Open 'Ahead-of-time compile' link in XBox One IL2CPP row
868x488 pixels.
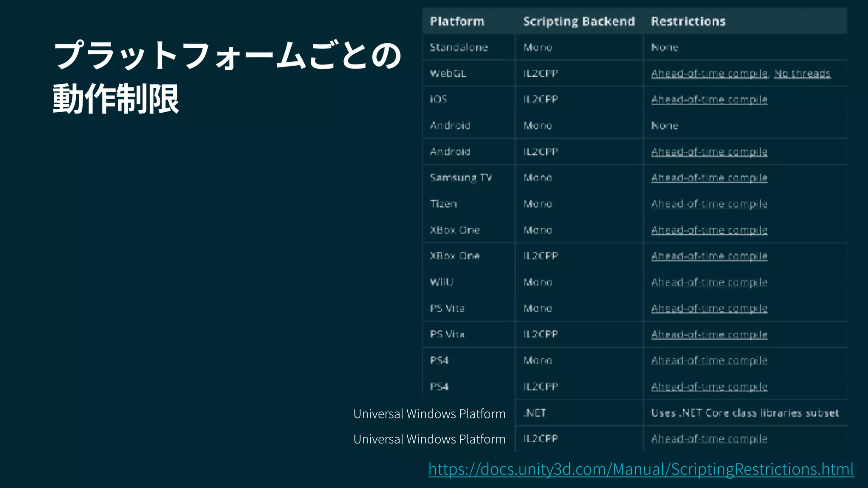(x=709, y=256)
